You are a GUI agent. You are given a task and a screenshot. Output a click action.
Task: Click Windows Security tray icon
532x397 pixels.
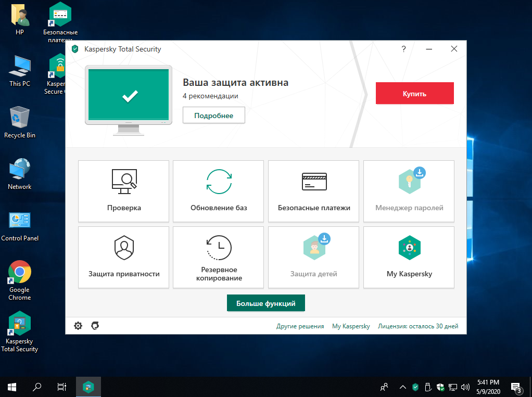tap(440, 387)
